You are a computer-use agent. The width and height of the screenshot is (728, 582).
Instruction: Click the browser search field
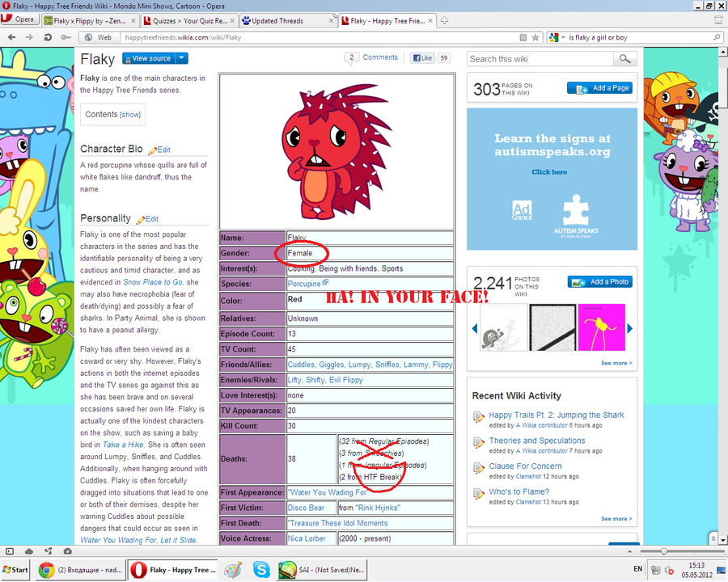point(640,38)
